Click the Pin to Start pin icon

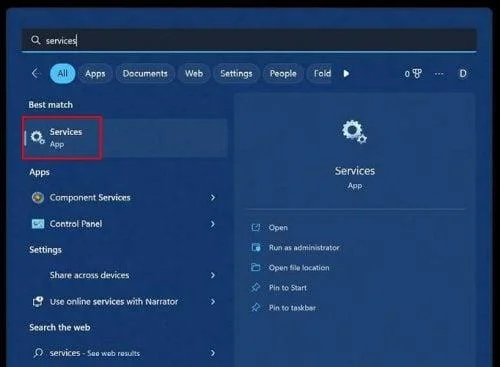coord(256,287)
